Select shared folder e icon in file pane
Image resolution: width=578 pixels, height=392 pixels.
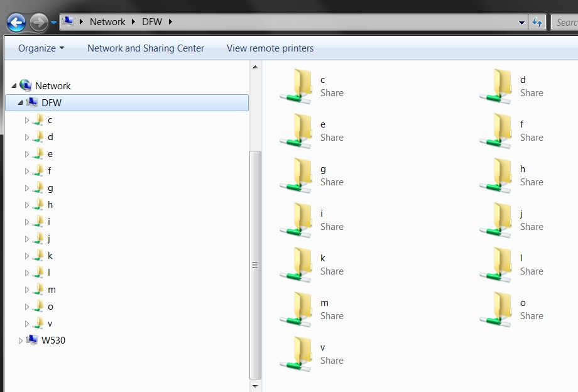click(296, 131)
